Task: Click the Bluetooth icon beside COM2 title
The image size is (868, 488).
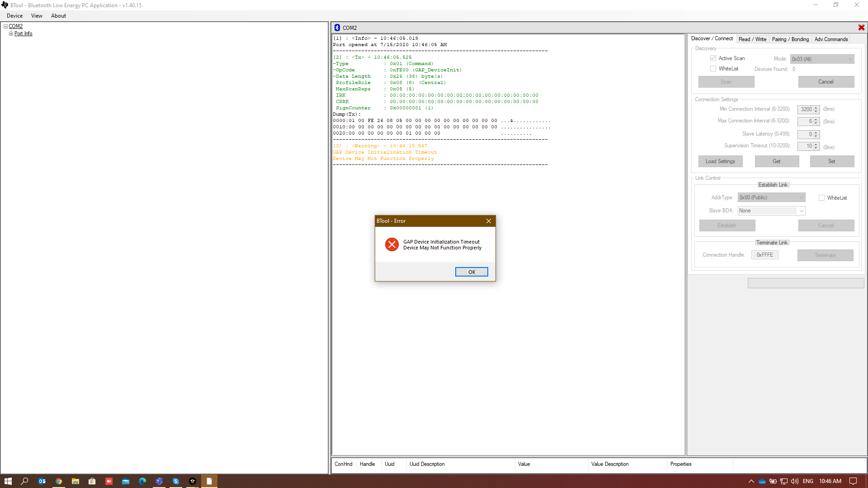Action: 337,28
